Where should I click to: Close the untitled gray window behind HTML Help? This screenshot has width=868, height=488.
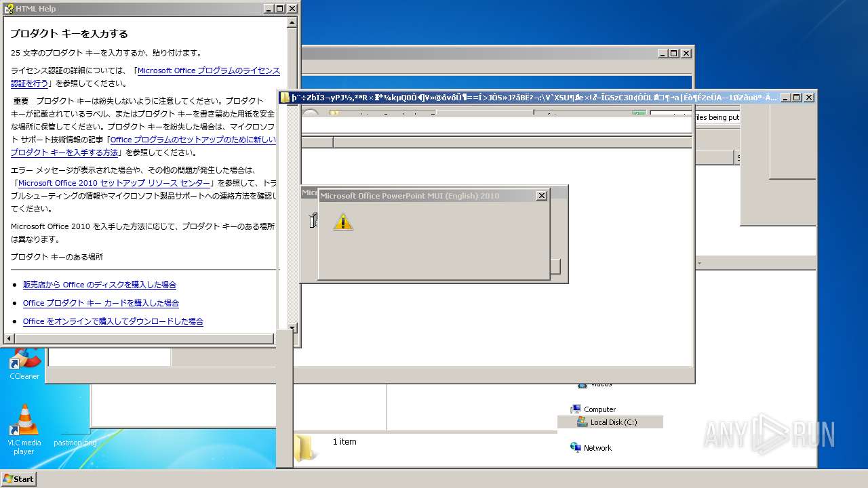[x=686, y=53]
